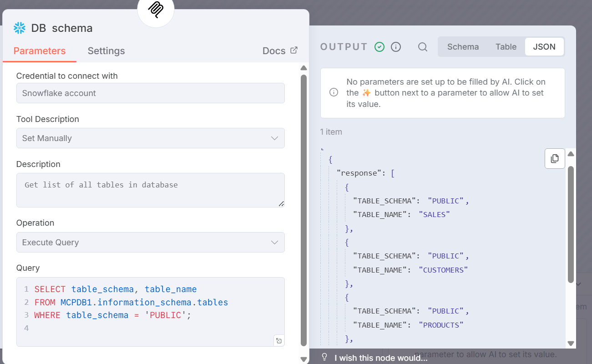Click the lightbulb feedback icon
This screenshot has height=364, width=592.
coord(324,357)
